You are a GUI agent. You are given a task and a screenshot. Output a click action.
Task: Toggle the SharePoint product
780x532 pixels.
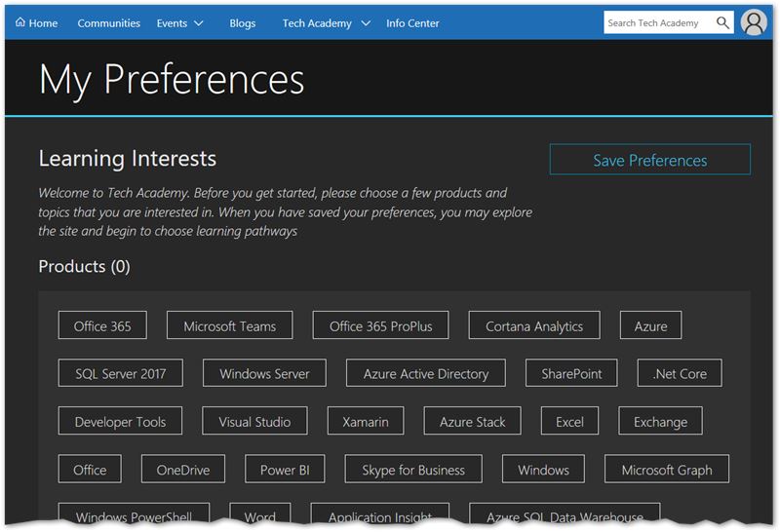click(571, 373)
